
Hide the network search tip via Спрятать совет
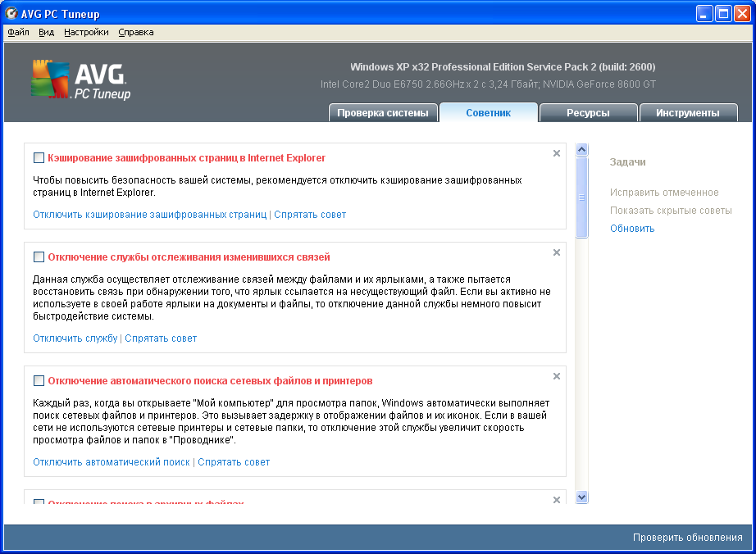[x=234, y=462]
